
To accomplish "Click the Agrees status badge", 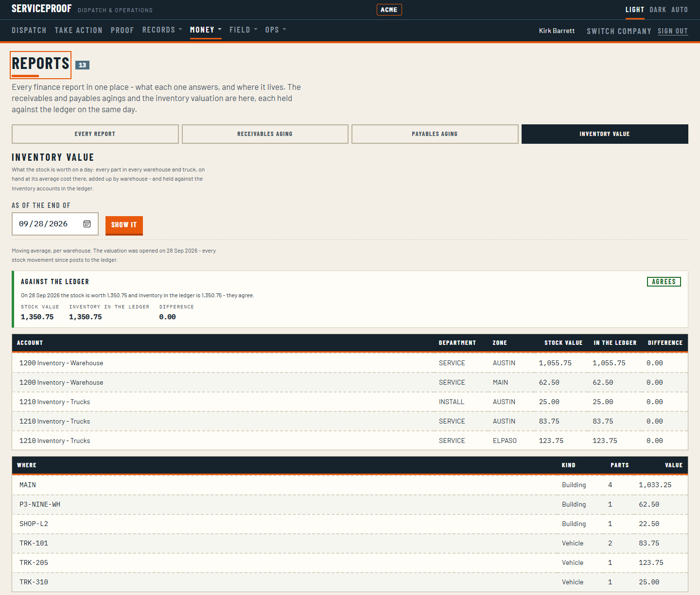I will (664, 282).
